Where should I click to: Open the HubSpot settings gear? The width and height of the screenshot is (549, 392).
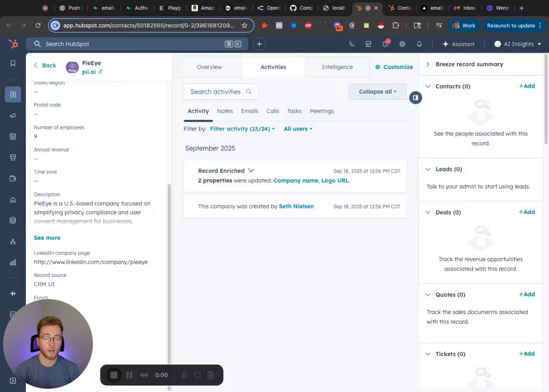coord(402,44)
